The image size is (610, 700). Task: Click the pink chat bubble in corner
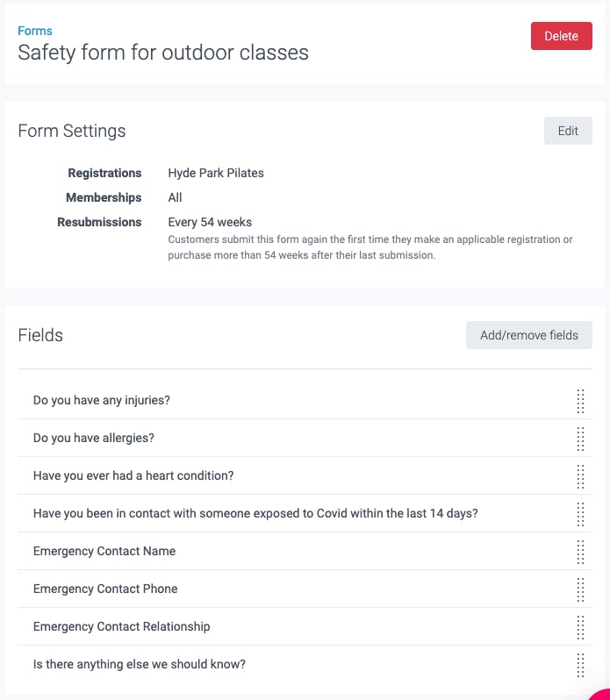pos(601,695)
